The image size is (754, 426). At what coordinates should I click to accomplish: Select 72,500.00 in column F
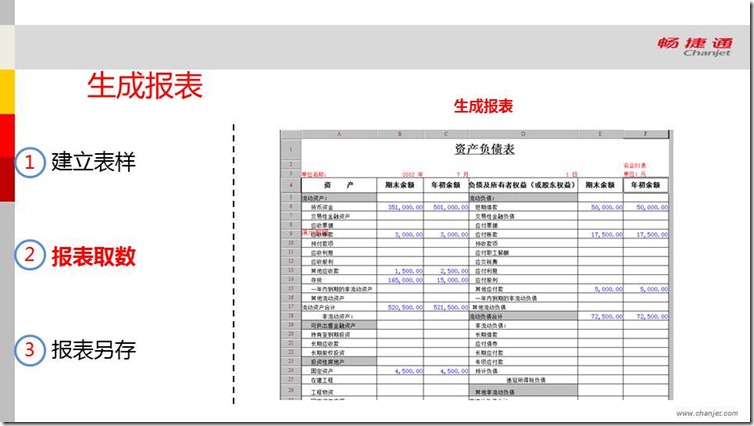(646, 316)
